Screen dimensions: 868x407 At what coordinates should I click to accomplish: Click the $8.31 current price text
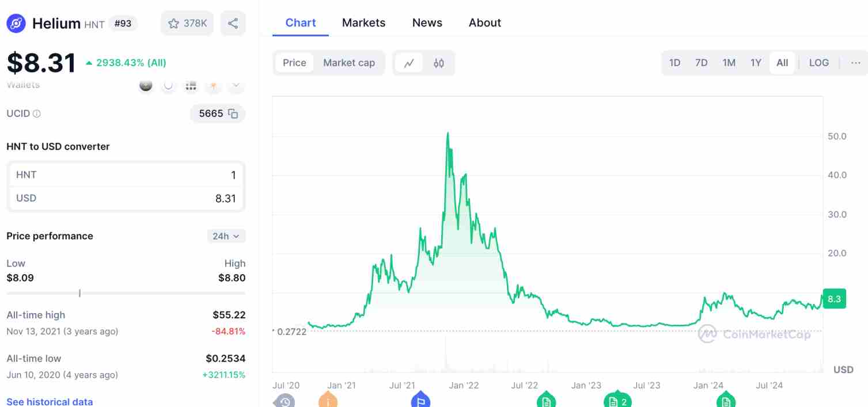41,63
